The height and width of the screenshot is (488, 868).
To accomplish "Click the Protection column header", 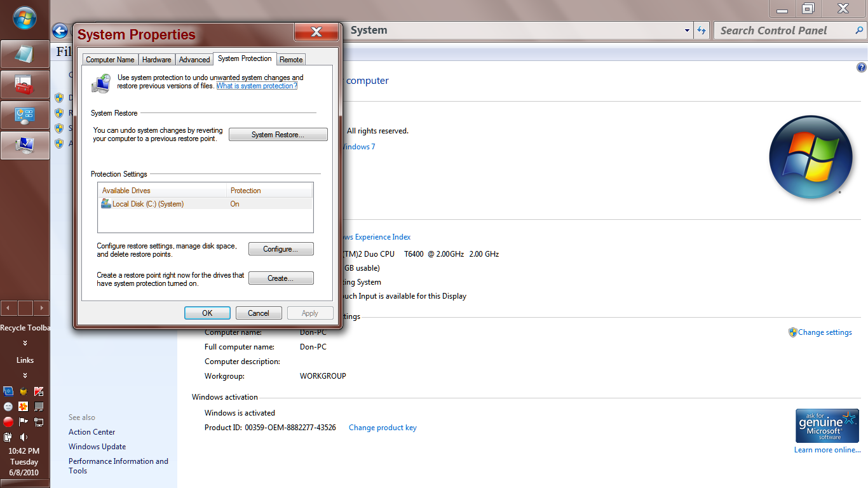I will coord(269,190).
